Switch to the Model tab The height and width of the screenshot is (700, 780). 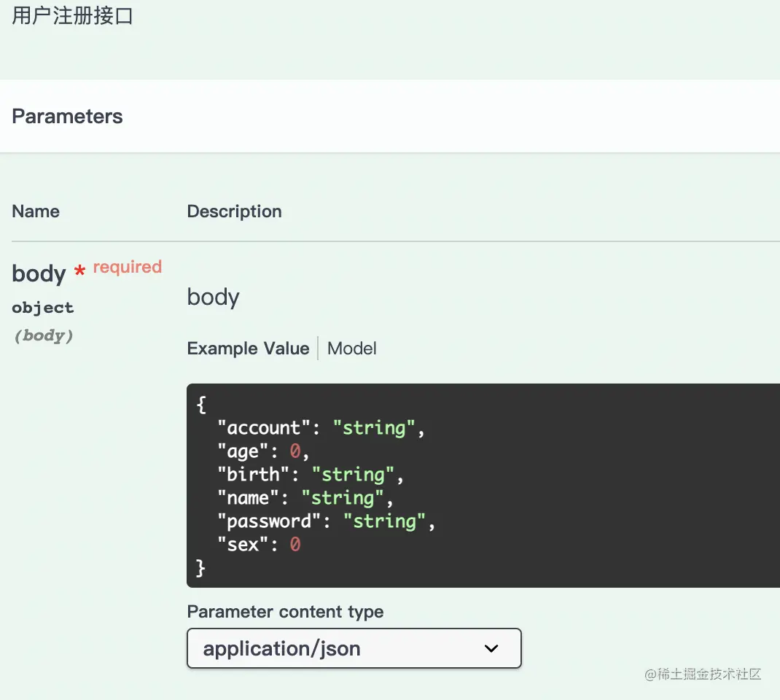click(351, 349)
